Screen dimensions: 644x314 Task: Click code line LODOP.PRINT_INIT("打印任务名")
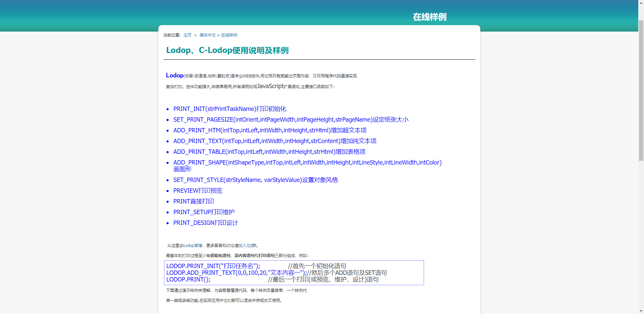pos(213,266)
